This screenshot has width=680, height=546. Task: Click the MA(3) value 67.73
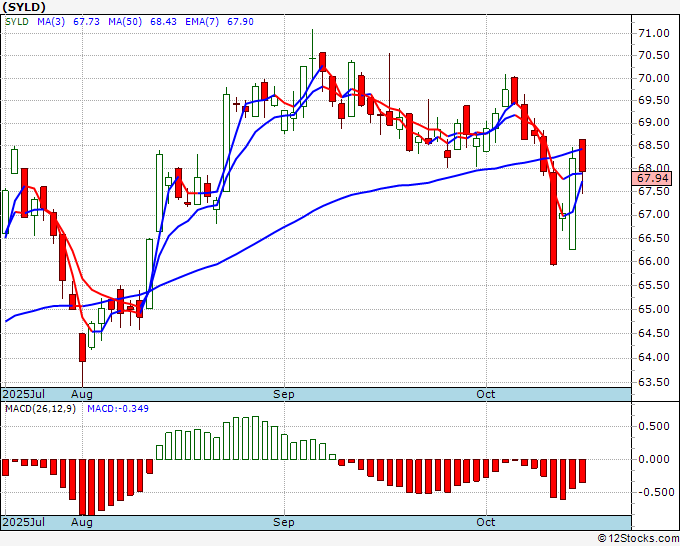coord(86,22)
